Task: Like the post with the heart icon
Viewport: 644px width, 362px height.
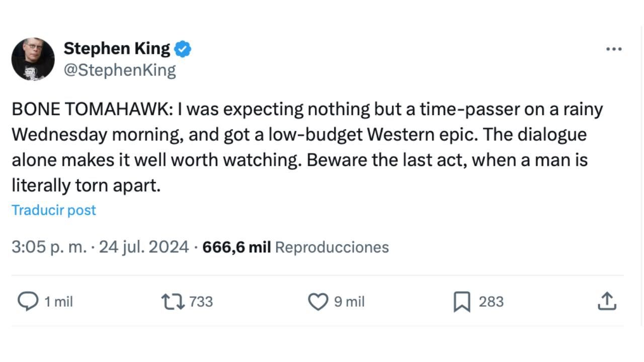Action: pyautogui.click(x=317, y=302)
